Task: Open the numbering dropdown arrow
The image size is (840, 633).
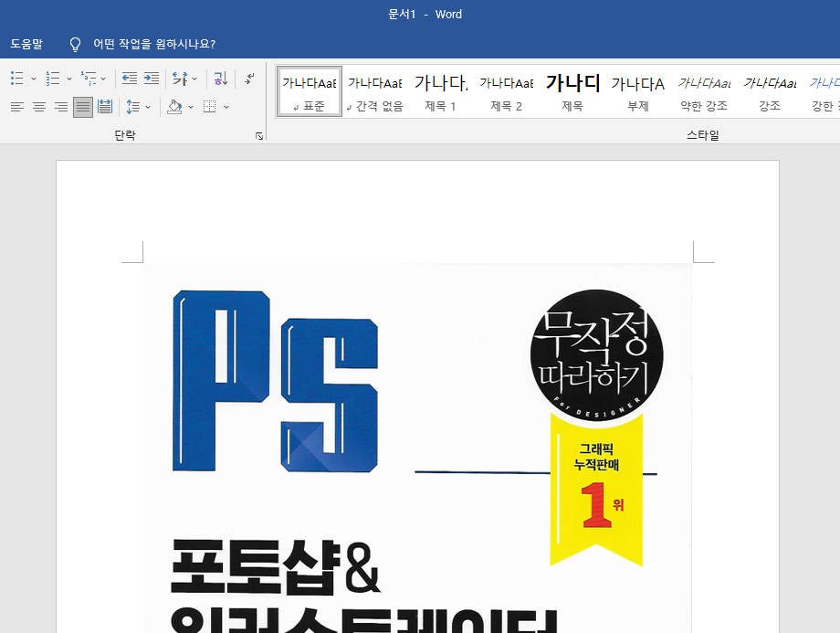Action: (x=69, y=79)
